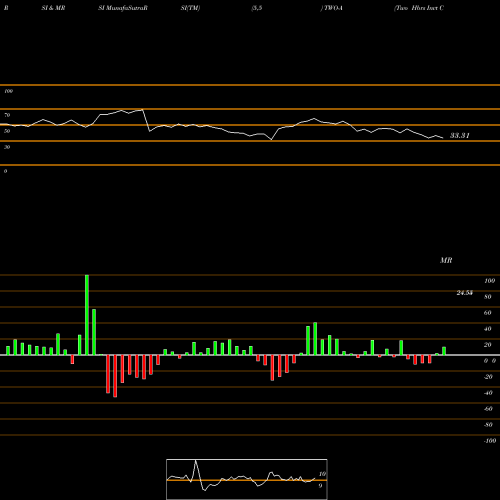Click the RSI axis label 50
Viewport: 500px width, 500px height.
click(7, 131)
